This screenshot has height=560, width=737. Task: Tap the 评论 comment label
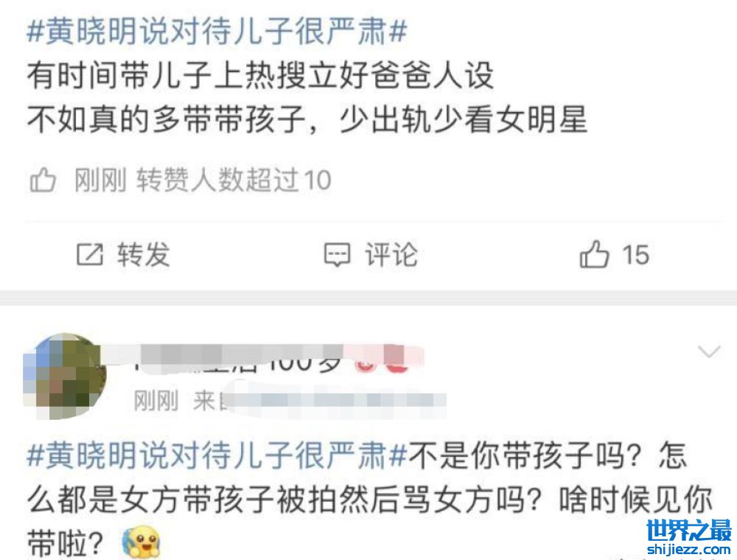391,255
